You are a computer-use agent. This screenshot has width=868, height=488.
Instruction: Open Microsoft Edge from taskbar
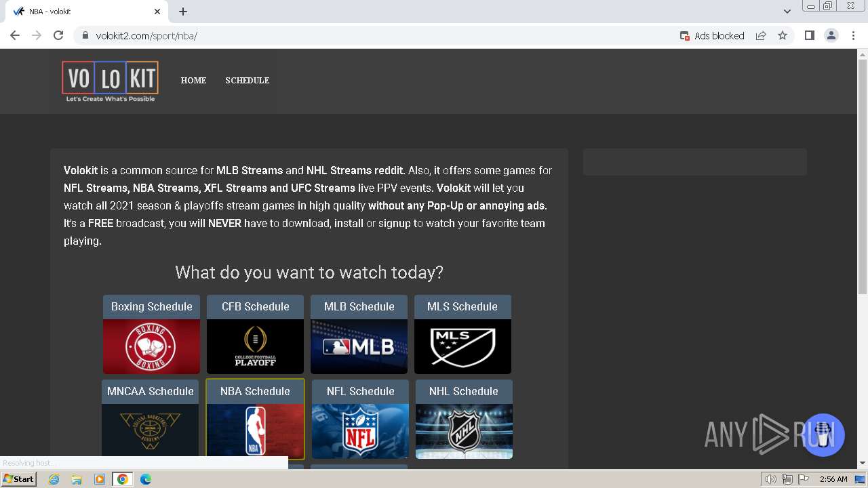click(x=146, y=479)
